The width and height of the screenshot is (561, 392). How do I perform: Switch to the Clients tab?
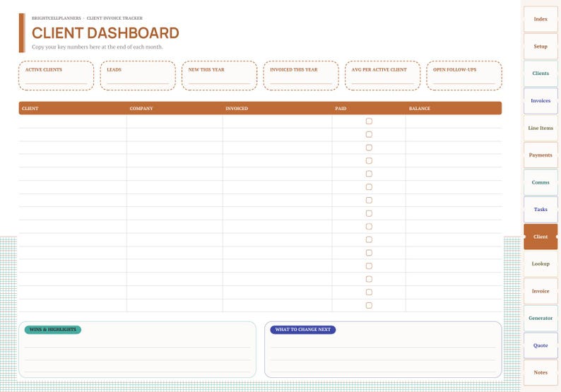pyautogui.click(x=541, y=73)
